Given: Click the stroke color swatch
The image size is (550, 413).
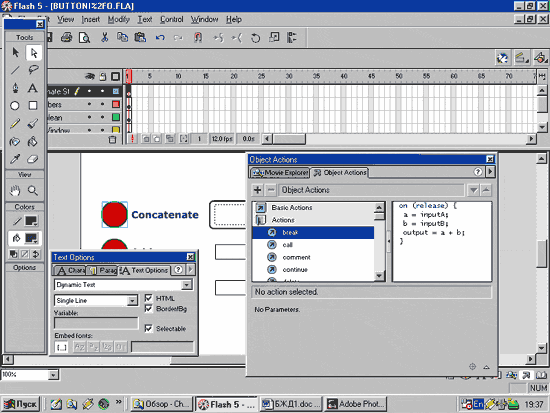Looking at the screenshot, I should pyautogui.click(x=31, y=221).
